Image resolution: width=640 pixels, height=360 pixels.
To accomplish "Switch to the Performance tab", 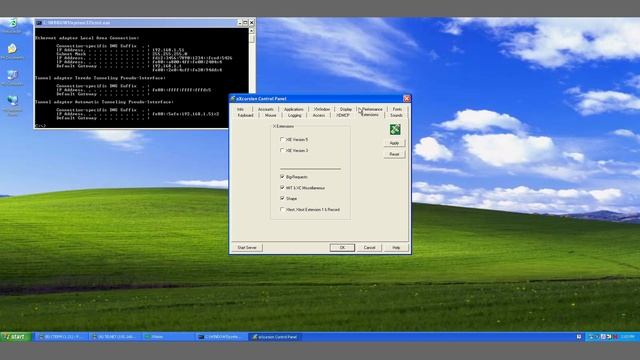I will [x=372, y=109].
